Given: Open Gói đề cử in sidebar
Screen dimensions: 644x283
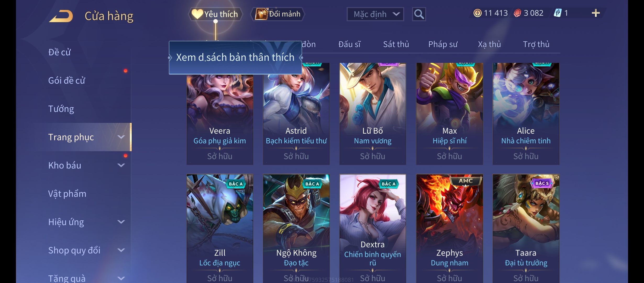Looking at the screenshot, I should 67,80.
